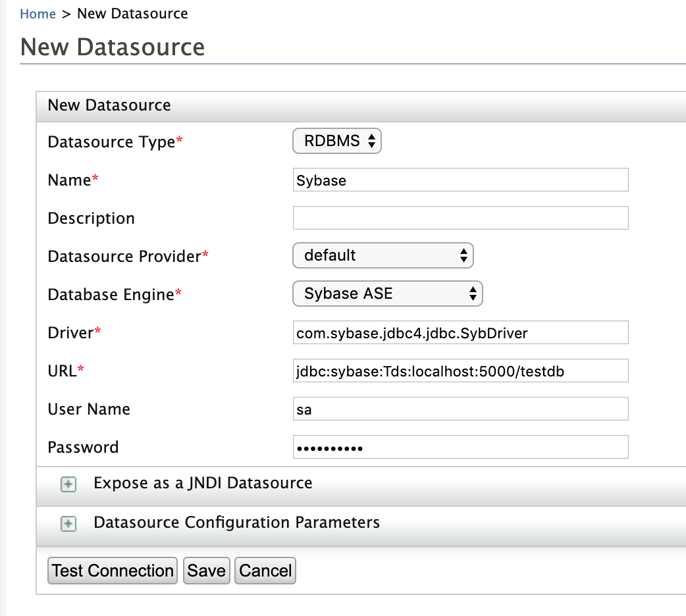Screen dimensions: 686x616
Task: Click the New Datasource page heading
Action: point(113,47)
